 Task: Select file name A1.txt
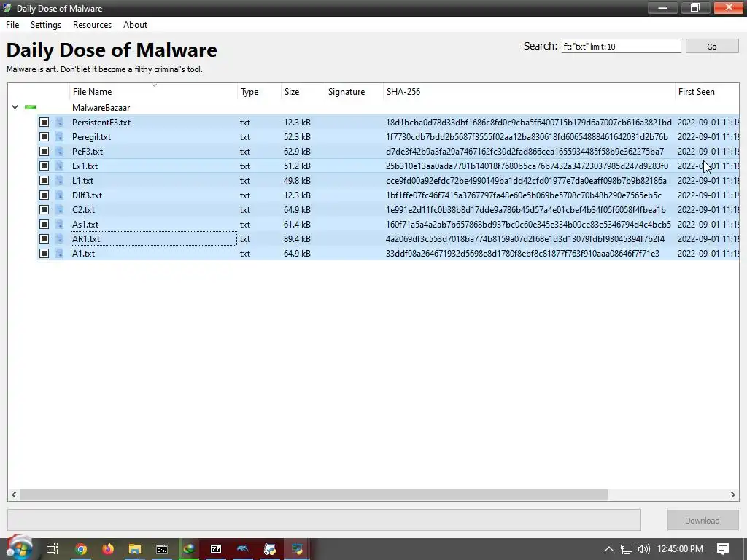(x=83, y=253)
